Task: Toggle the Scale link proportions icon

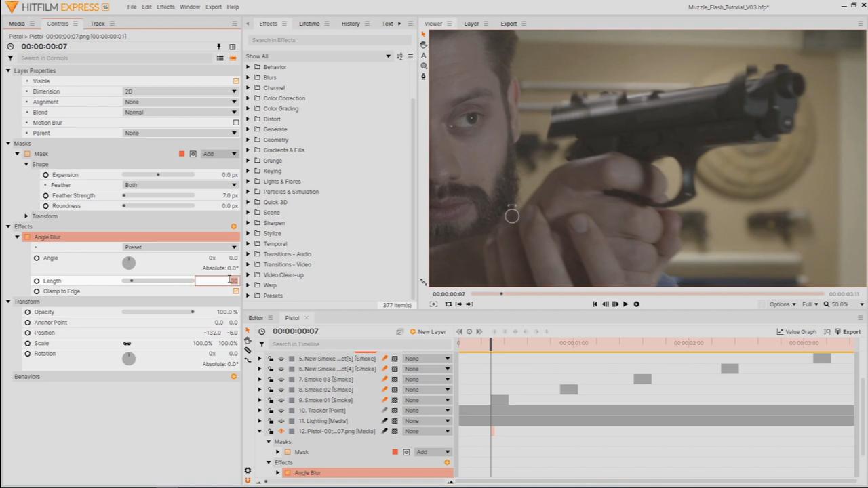Action: pos(127,343)
